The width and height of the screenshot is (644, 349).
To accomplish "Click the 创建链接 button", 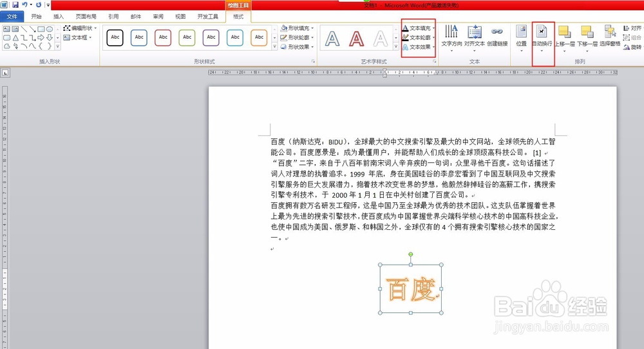I will click(x=497, y=37).
